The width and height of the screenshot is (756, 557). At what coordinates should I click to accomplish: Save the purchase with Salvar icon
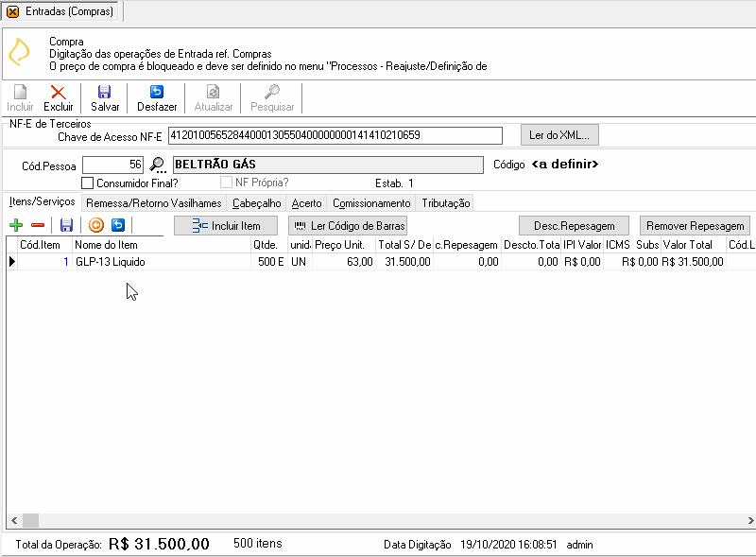tap(105, 92)
